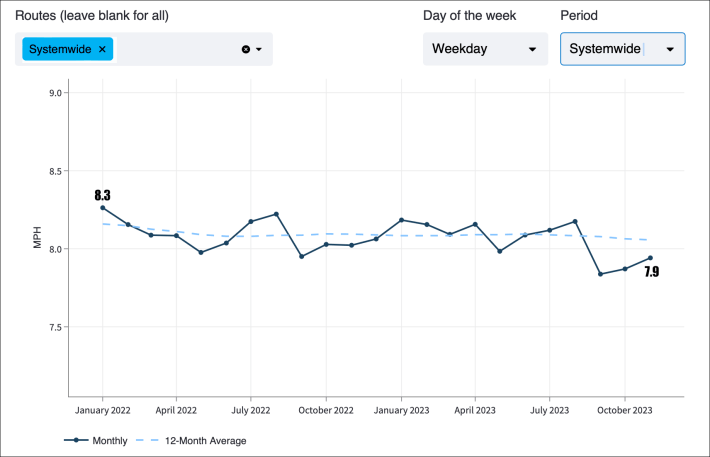This screenshot has height=457, width=710.
Task: Remove the Systemwide route chip
Action: (102, 49)
